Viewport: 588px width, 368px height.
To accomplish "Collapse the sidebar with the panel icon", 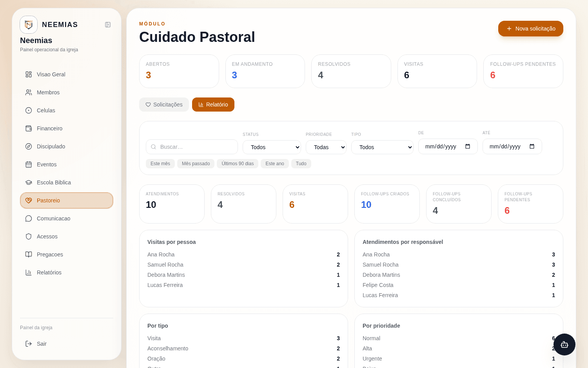I will 108,25.
